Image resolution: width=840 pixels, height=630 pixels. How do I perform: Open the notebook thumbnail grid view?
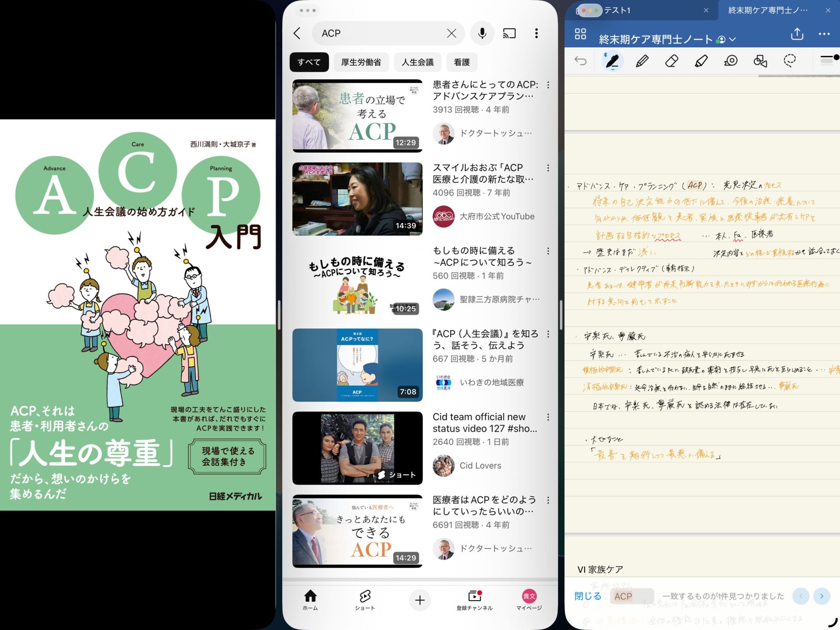(x=580, y=34)
